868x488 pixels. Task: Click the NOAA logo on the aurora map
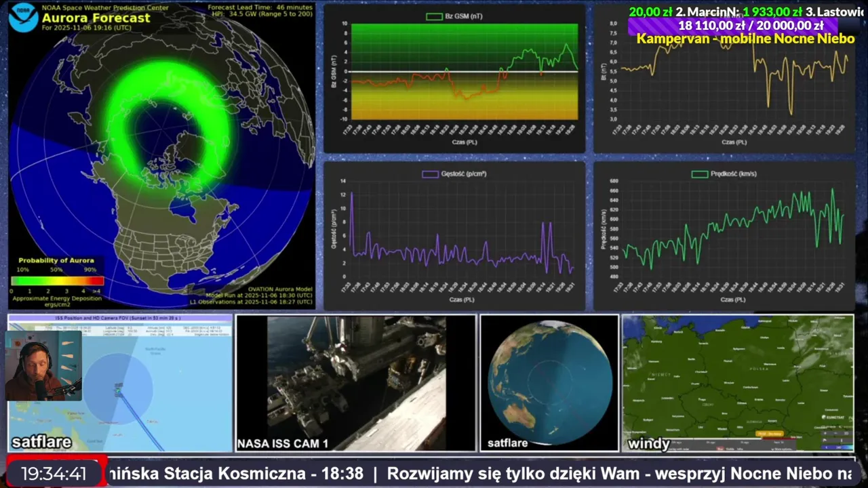[23, 18]
